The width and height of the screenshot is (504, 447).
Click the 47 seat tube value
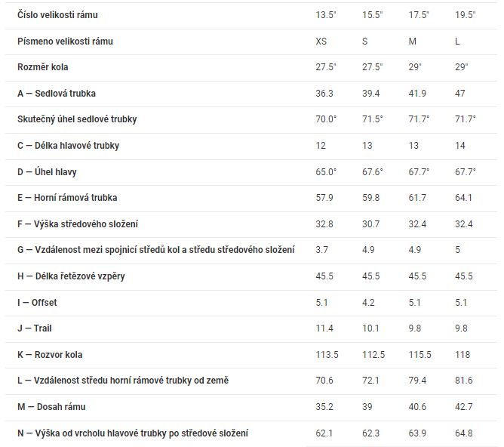pos(459,93)
